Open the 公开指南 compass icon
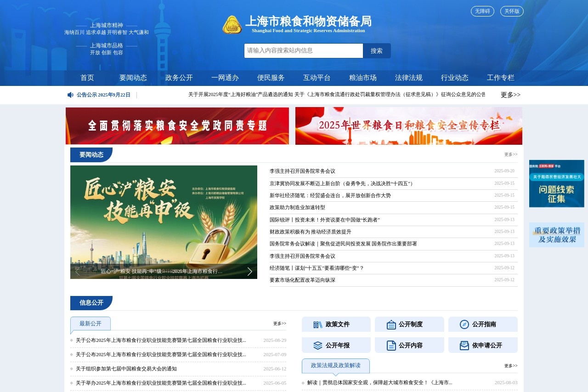The height and width of the screenshot is (392, 588). pos(465,324)
